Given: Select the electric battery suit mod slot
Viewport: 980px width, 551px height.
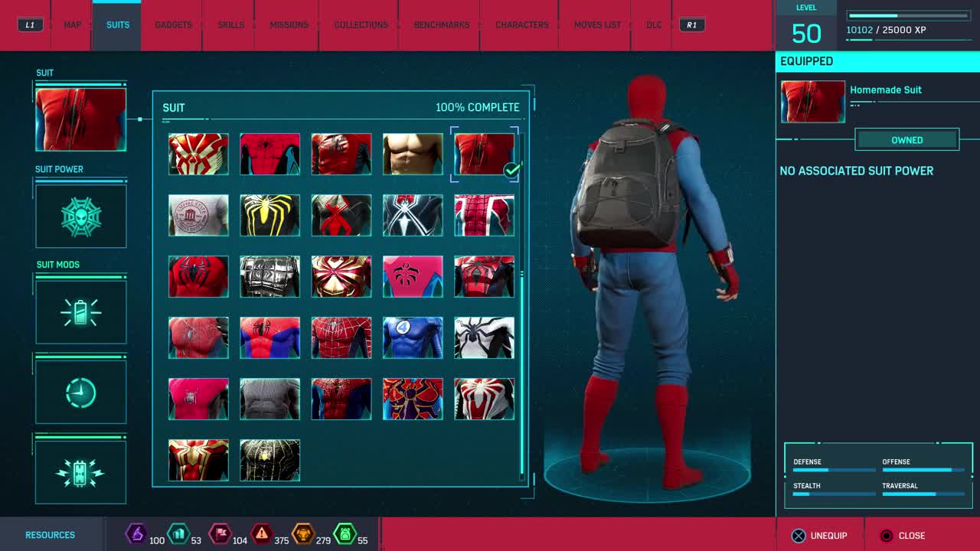Looking at the screenshot, I should click(80, 473).
